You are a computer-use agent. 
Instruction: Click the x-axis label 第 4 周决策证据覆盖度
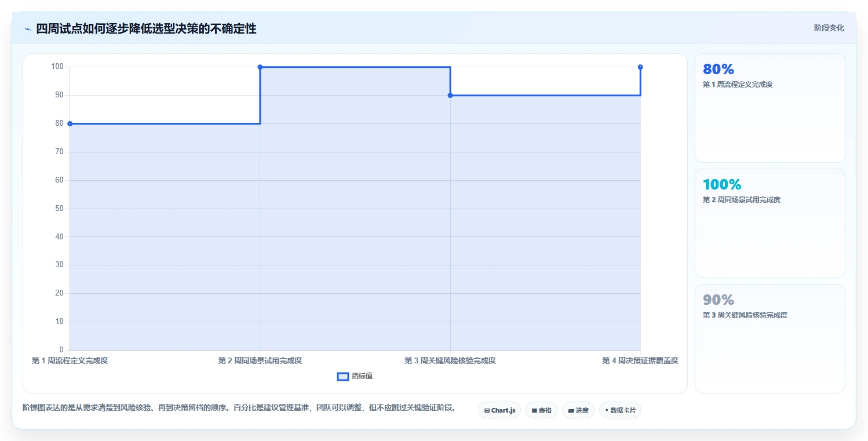click(x=640, y=360)
